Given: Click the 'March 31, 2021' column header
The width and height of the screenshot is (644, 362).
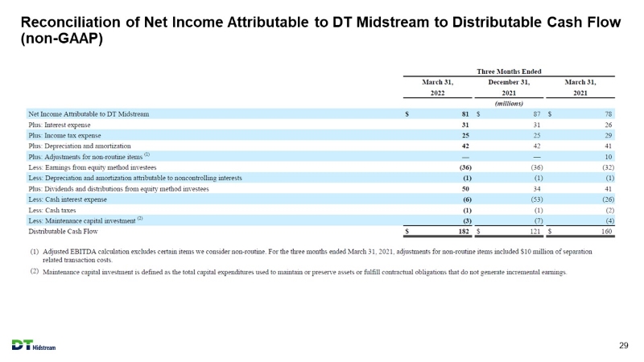Looking at the screenshot, I should click(580, 88).
